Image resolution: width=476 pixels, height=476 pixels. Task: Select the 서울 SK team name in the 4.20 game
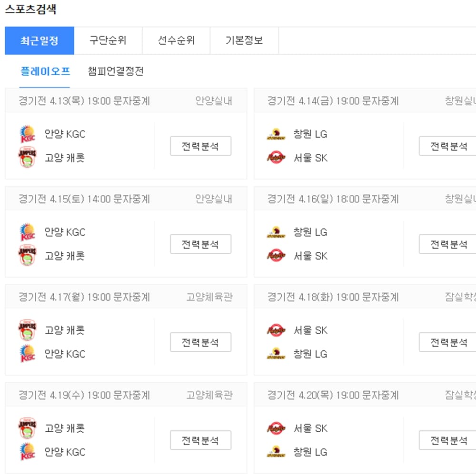tap(312, 428)
